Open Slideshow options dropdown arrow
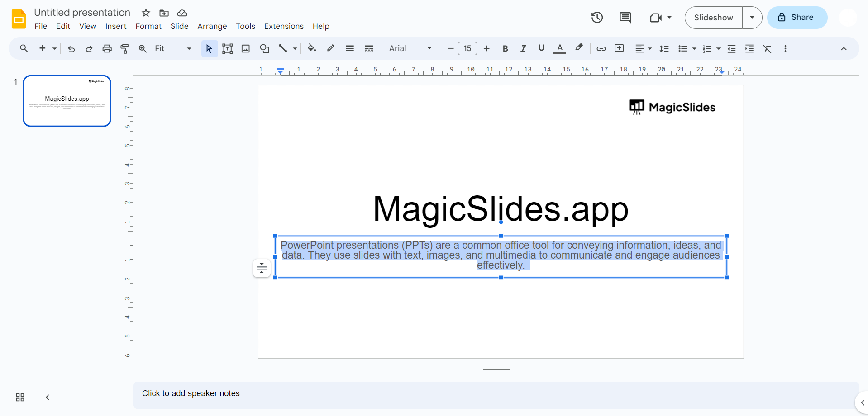 [x=752, y=18]
